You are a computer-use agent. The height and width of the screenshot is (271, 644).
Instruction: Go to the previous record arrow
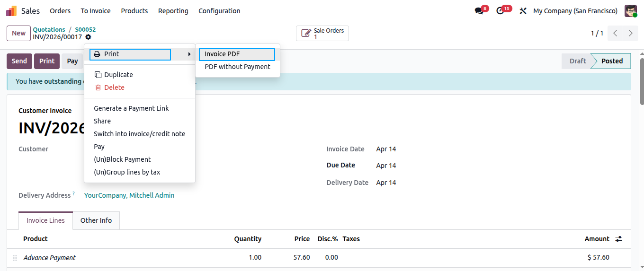coord(615,33)
